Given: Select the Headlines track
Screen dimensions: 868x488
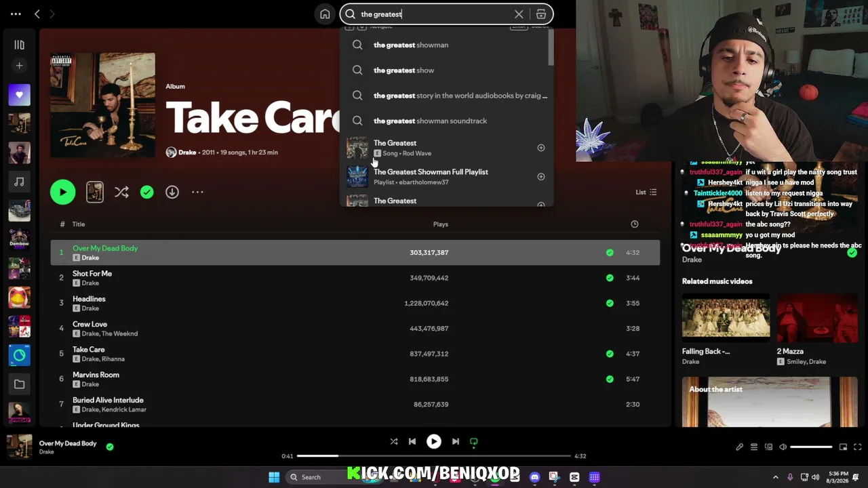Looking at the screenshot, I should pos(355,303).
